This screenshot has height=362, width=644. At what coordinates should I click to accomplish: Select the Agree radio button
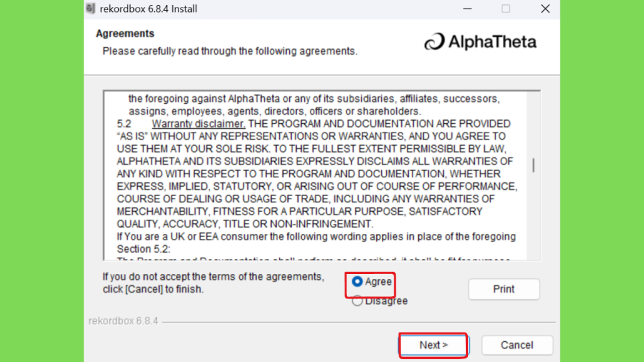coord(357,282)
